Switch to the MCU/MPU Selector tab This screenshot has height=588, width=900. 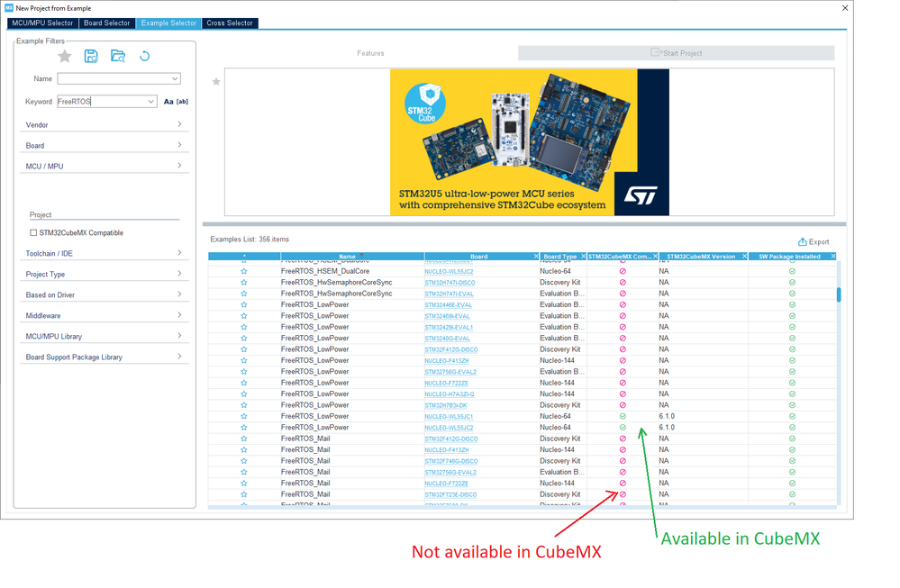42,23
